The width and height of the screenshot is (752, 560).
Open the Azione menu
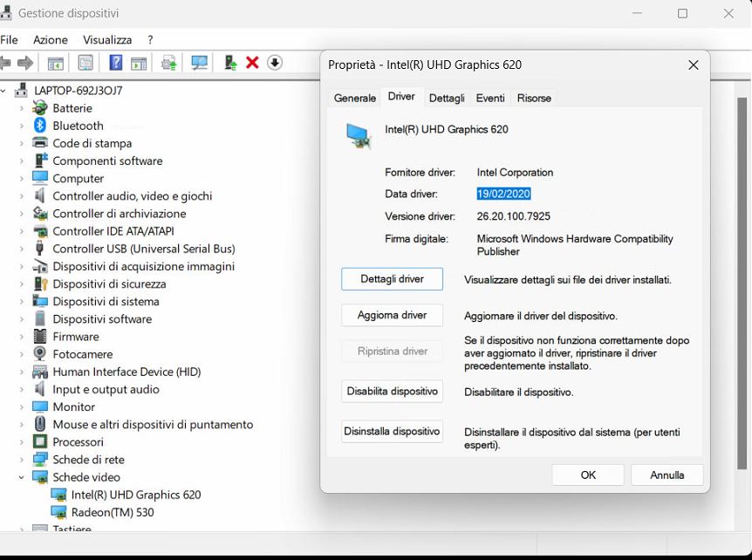coord(51,40)
